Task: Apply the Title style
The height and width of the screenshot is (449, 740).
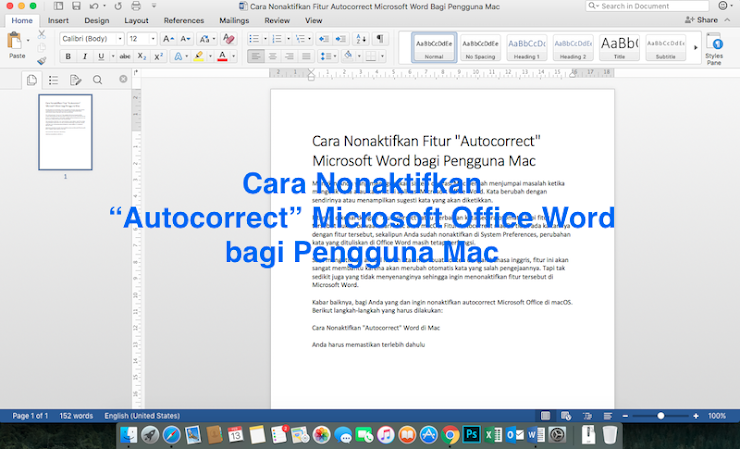Action: pyautogui.click(x=619, y=47)
